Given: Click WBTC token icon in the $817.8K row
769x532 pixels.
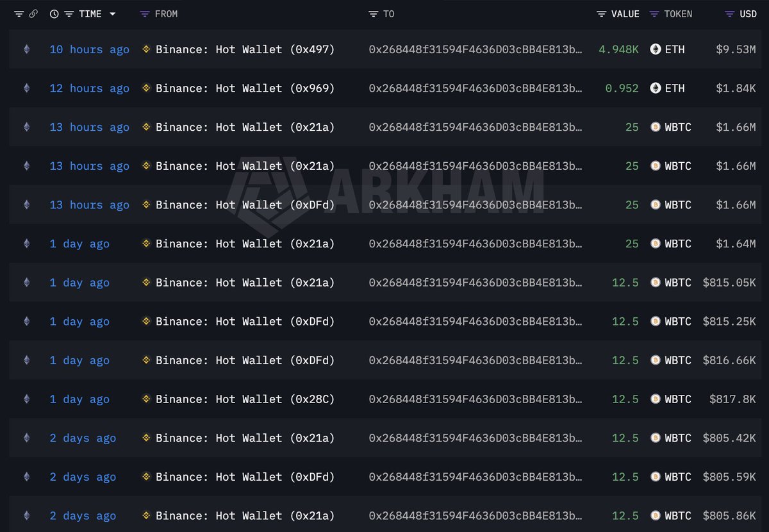Looking at the screenshot, I should click(656, 399).
